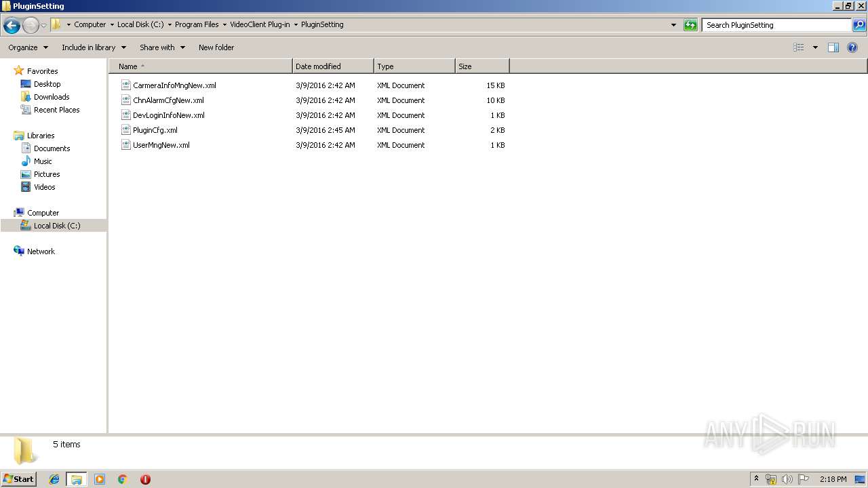Open the address bar history dropdown
The width and height of the screenshot is (868, 488).
click(x=673, y=25)
